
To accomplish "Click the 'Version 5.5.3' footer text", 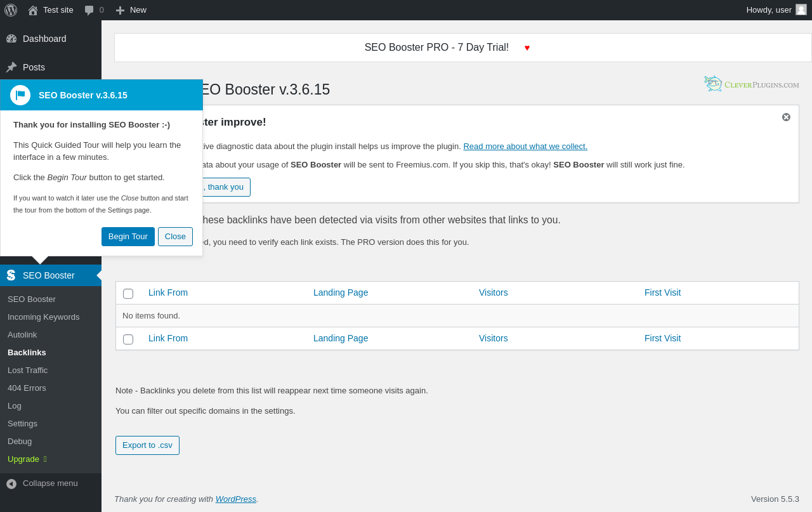I will pyautogui.click(x=775, y=499).
